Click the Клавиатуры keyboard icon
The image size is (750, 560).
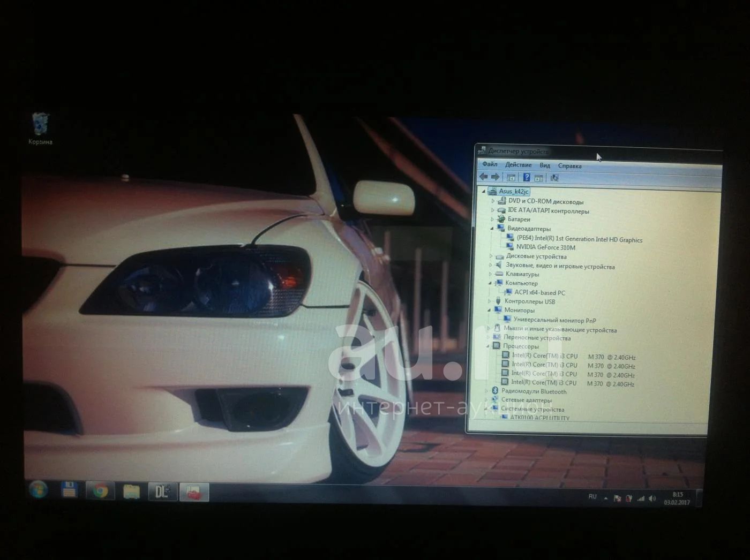(x=499, y=274)
